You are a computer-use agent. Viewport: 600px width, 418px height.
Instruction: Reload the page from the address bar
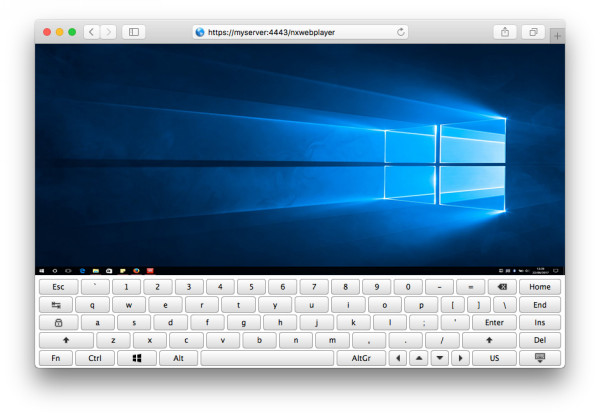point(401,32)
